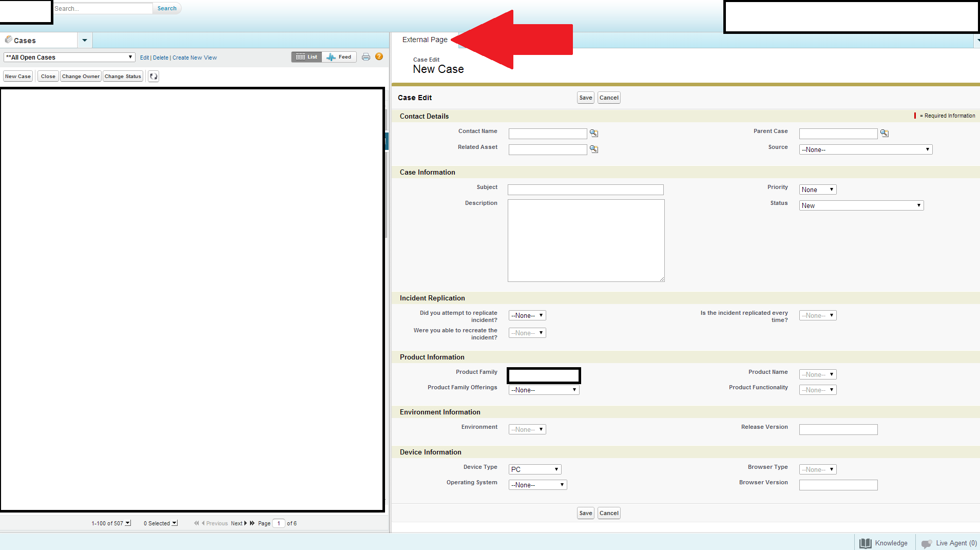Open the Operating System dropdown
This screenshot has width=980, height=550.
click(x=538, y=485)
